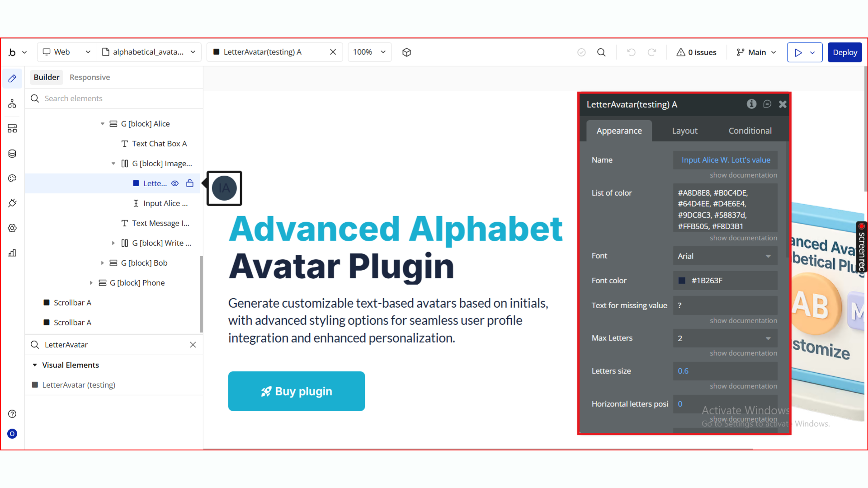Open the Settings gear in left sidebar
The image size is (868, 488).
[12, 228]
